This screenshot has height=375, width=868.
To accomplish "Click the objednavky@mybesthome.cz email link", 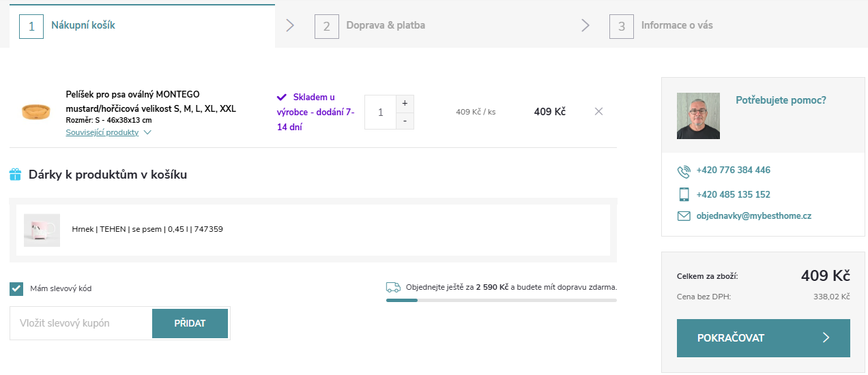I will point(753,216).
